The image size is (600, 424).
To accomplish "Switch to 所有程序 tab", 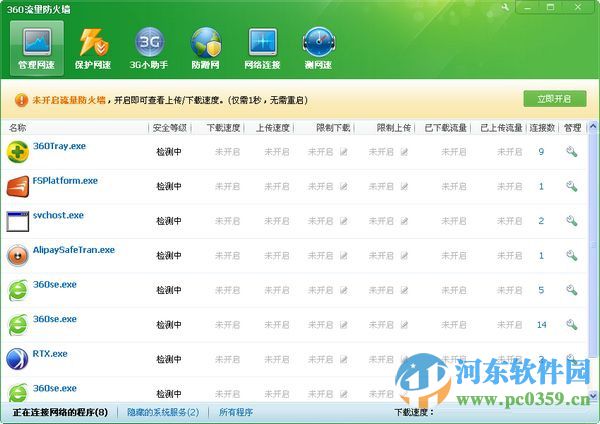I will coord(236,413).
